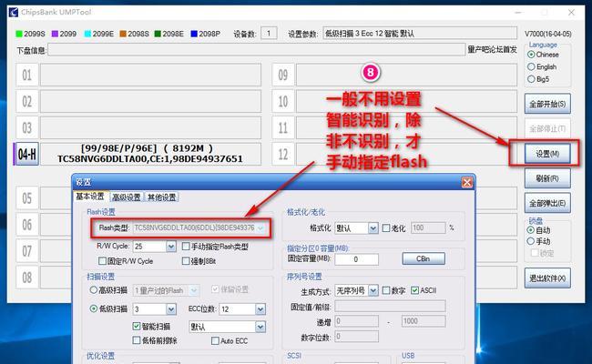592x364 pixels.
Task: Toggle 智能扫描 checkbox
Action: point(137,326)
